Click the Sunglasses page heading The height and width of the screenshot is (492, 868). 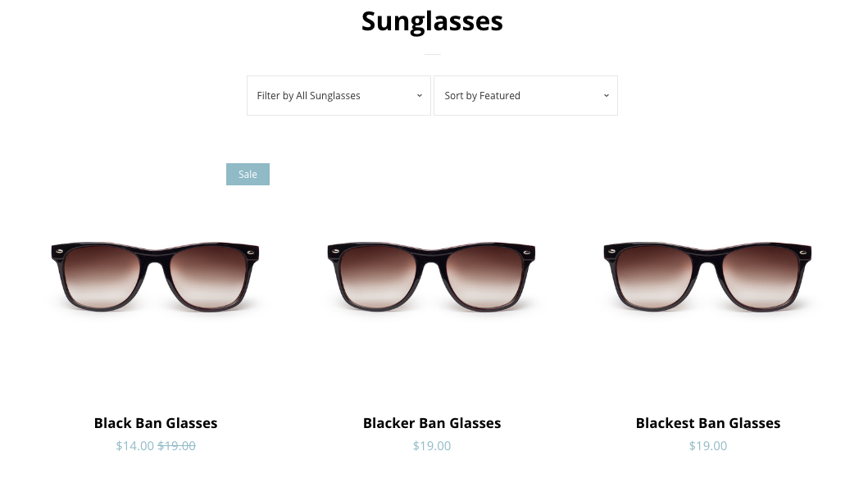[432, 21]
